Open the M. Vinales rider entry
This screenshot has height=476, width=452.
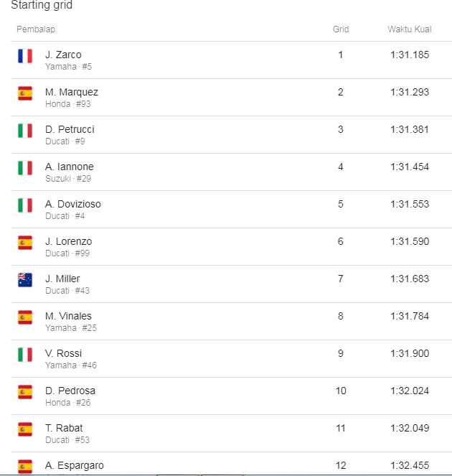pyautogui.click(x=68, y=316)
